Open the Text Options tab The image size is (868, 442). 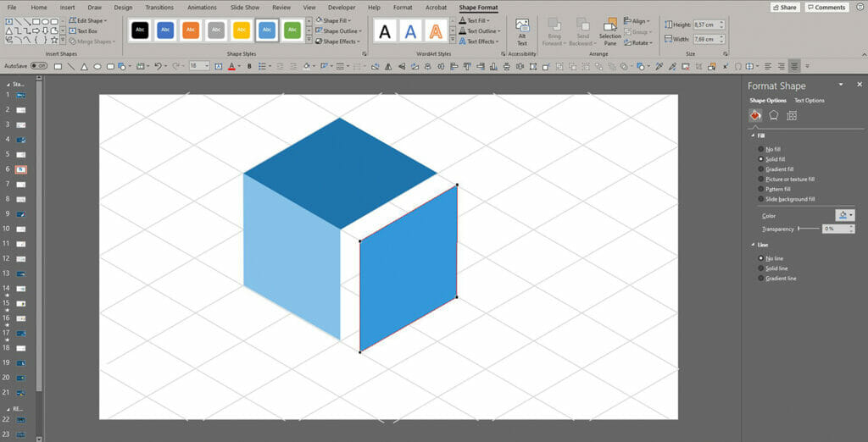click(809, 101)
